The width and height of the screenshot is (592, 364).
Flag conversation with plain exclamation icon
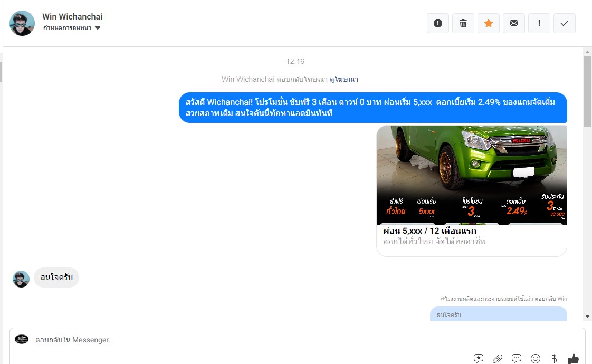coord(539,23)
